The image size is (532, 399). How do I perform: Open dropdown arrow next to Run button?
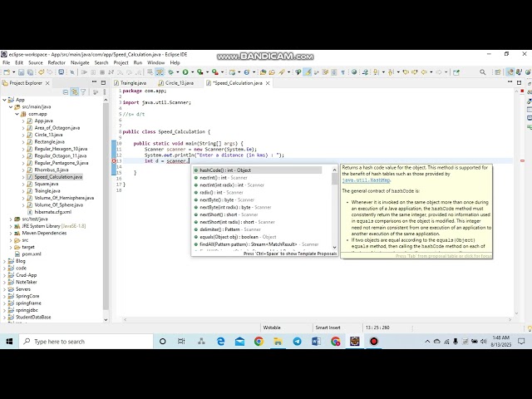click(x=192, y=72)
